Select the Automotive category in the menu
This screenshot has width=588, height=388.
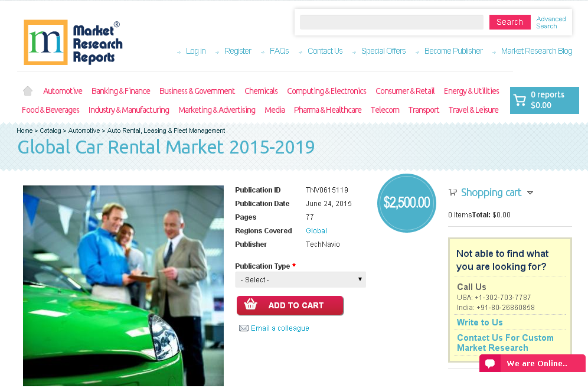[63, 91]
